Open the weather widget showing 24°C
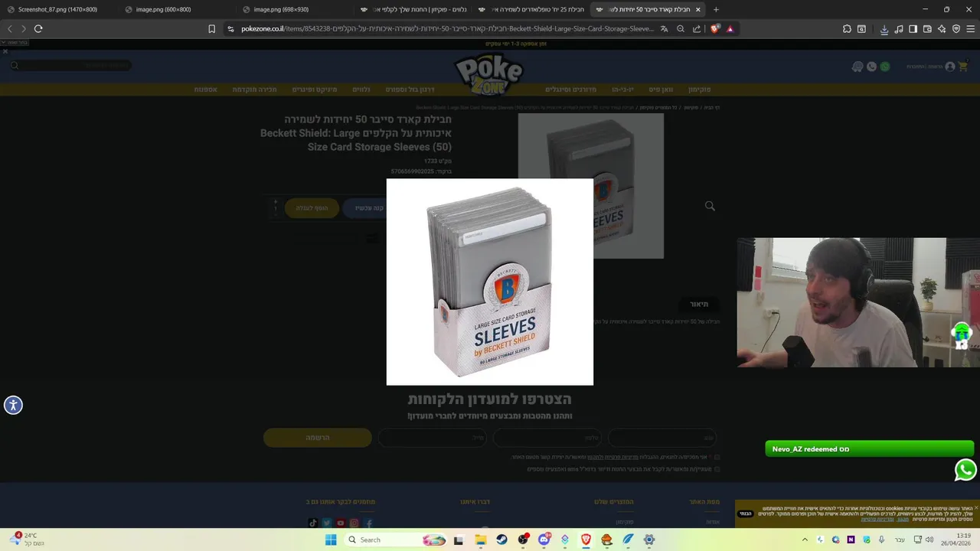The height and width of the screenshot is (551, 980). [x=28, y=540]
